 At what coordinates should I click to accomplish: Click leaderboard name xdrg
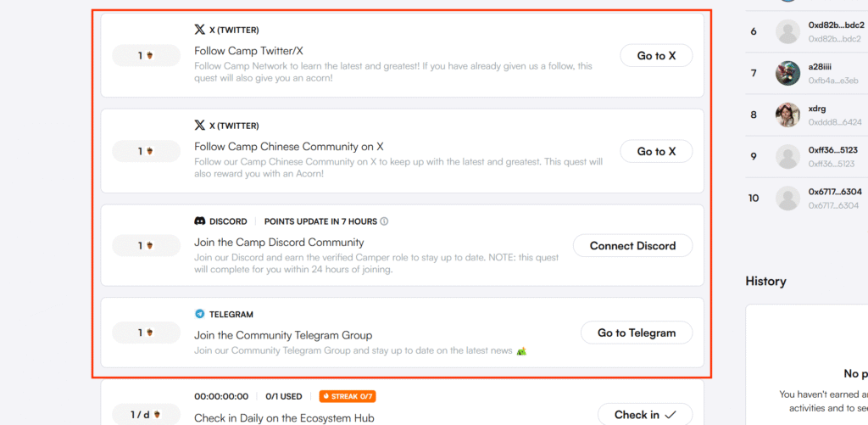pyautogui.click(x=817, y=109)
